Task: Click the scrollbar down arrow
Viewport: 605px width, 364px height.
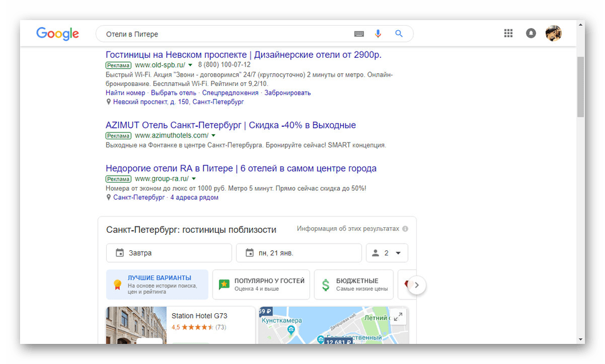Action: tap(581, 340)
